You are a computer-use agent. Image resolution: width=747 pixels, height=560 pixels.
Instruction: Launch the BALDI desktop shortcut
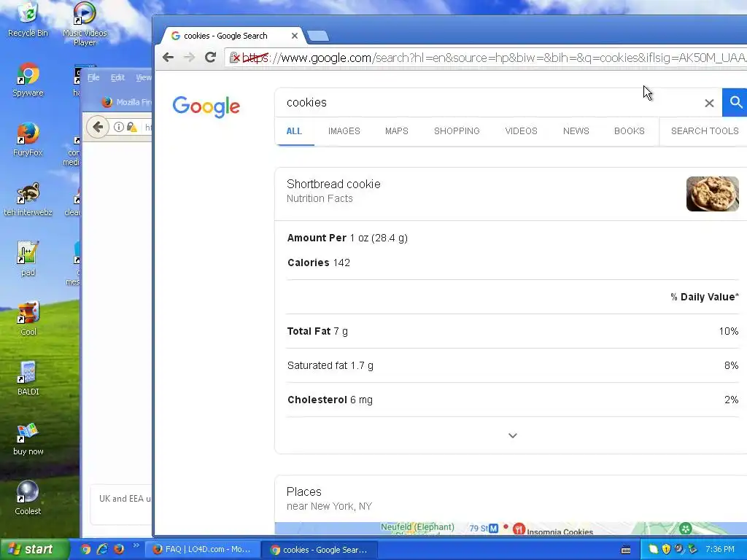(x=28, y=378)
